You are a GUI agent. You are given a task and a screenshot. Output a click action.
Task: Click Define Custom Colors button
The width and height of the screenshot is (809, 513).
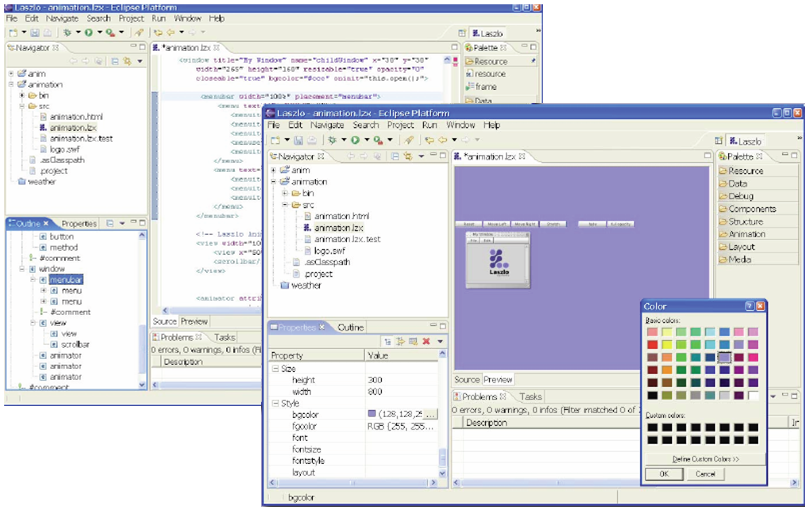[x=705, y=458]
